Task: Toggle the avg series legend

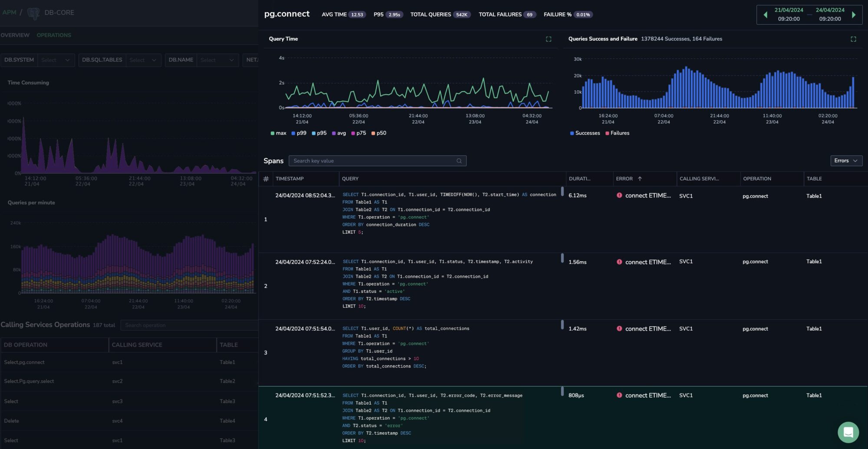Action: click(x=339, y=133)
